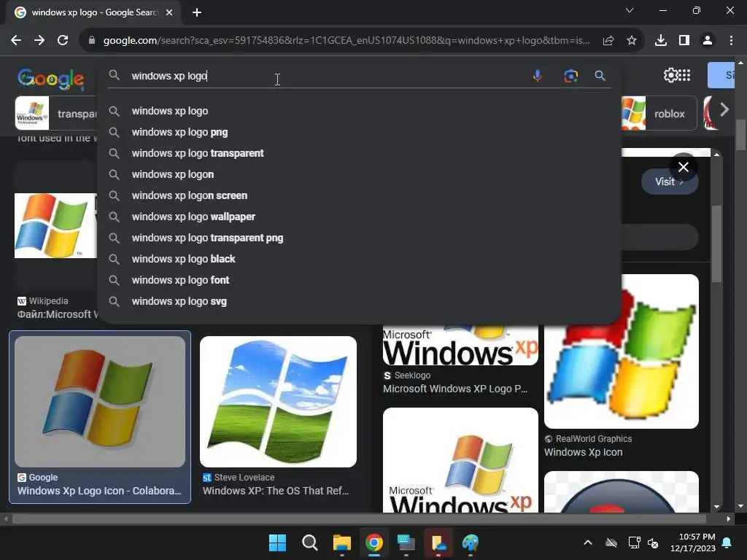This screenshot has height=560, width=747.
Task: Select suggestion 'windows xp logo png'
Action: [x=360, y=132]
